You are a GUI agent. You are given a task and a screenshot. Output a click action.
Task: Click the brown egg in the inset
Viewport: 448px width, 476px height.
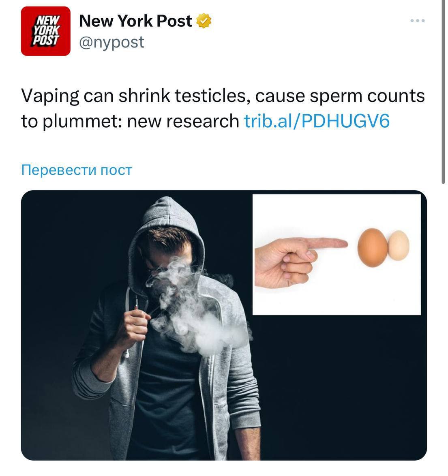coord(373,247)
